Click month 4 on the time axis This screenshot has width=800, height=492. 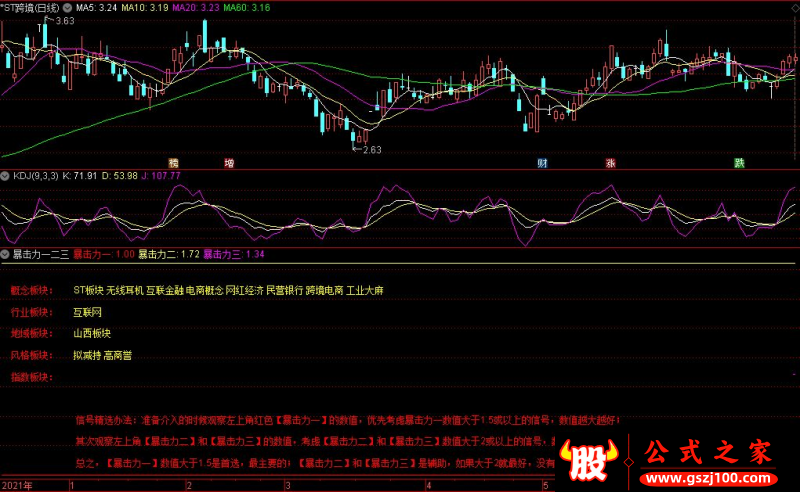[x=429, y=485]
